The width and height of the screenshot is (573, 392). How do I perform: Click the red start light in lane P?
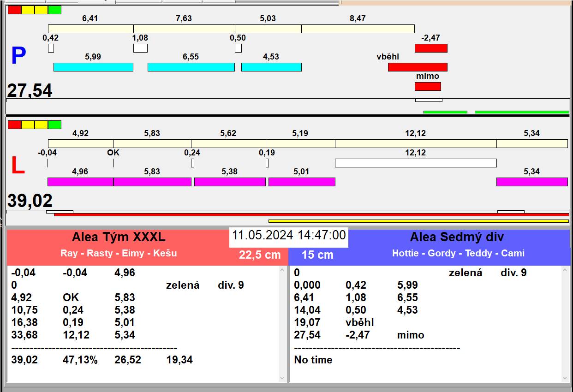(x=14, y=10)
